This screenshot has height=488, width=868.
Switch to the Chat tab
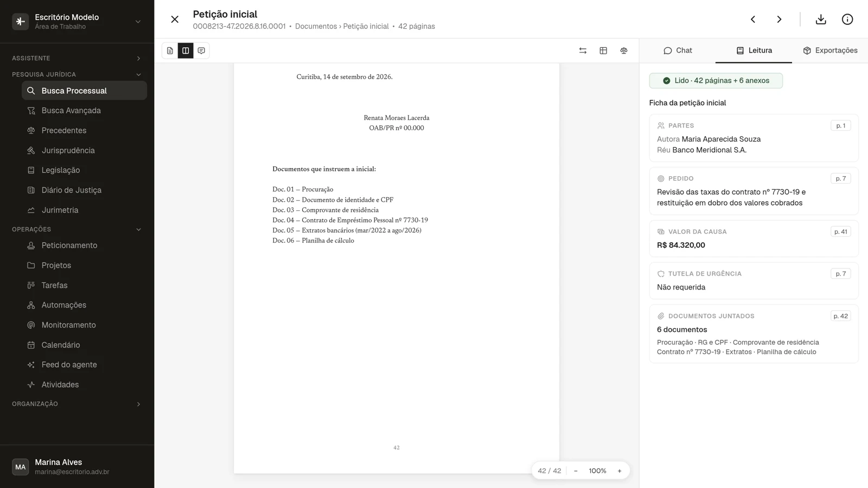pos(678,50)
